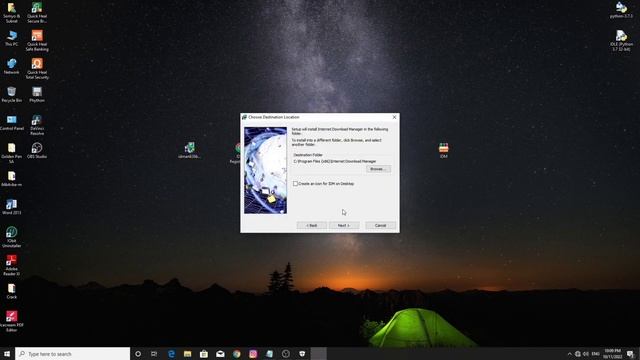The width and height of the screenshot is (640, 360).
Task: Enable Create an icon for IDM on Desktop
Action: pos(296,184)
